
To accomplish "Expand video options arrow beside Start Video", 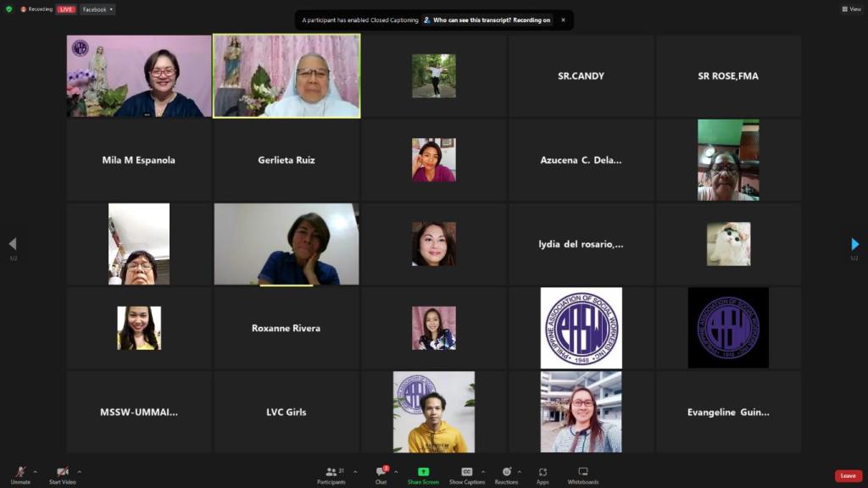I will (x=80, y=472).
